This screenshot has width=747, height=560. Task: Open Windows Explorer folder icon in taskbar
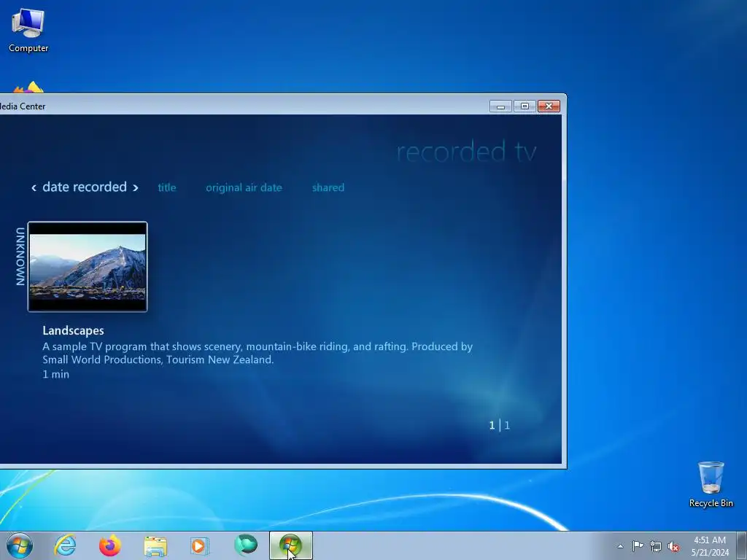155,546
